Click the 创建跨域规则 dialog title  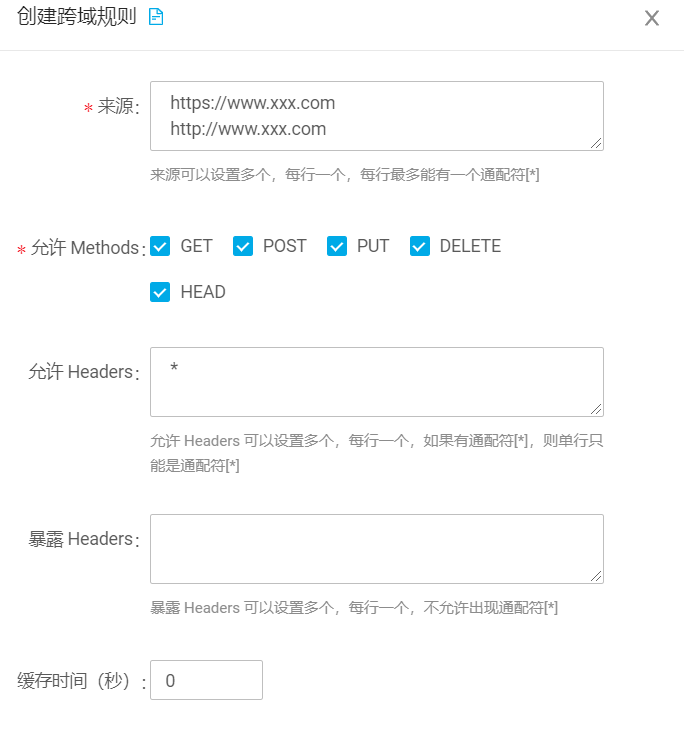point(76,17)
